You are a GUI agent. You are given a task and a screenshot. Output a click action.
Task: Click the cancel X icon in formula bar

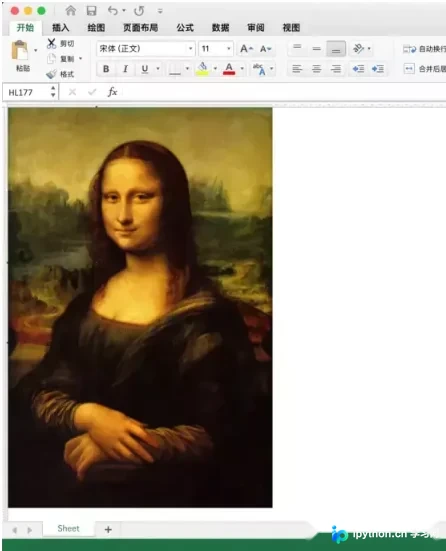point(72,92)
